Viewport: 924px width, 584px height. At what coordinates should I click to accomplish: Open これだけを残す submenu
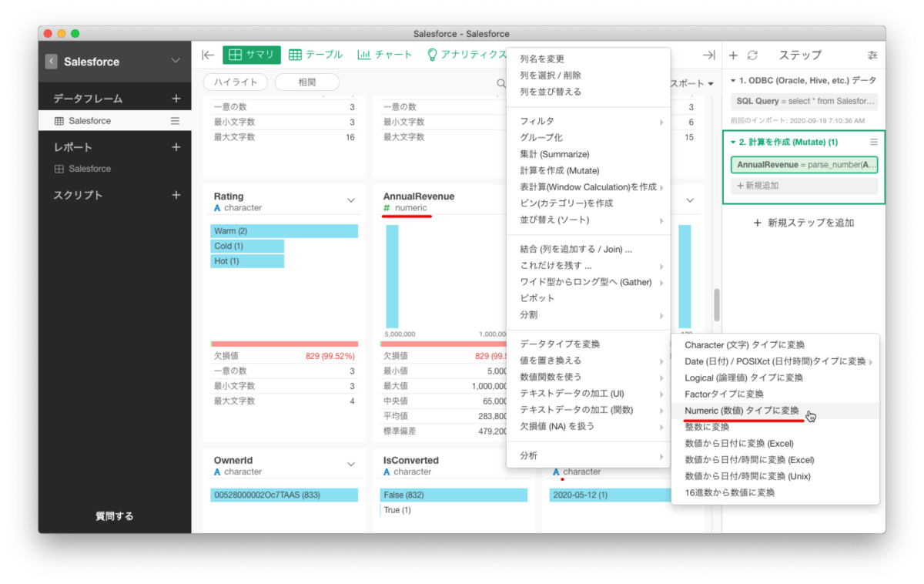(588, 266)
